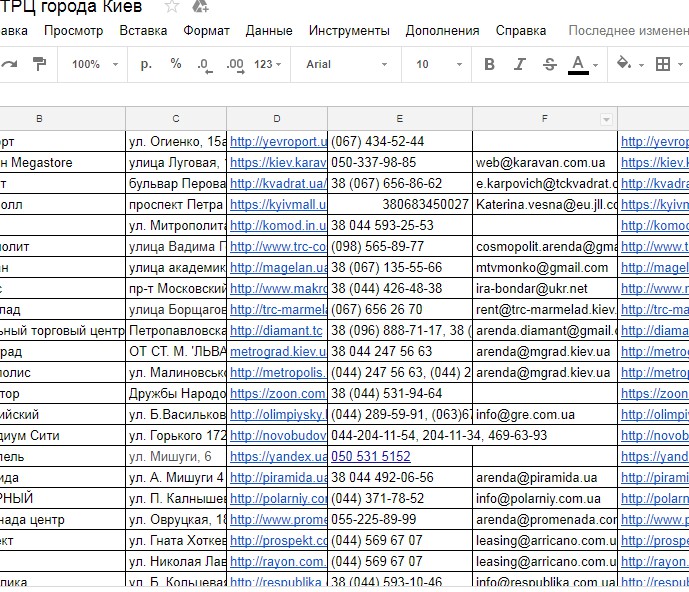689x592 pixels.
Task: Select cell with mtvmonko@gmail.com
Action: (x=545, y=268)
